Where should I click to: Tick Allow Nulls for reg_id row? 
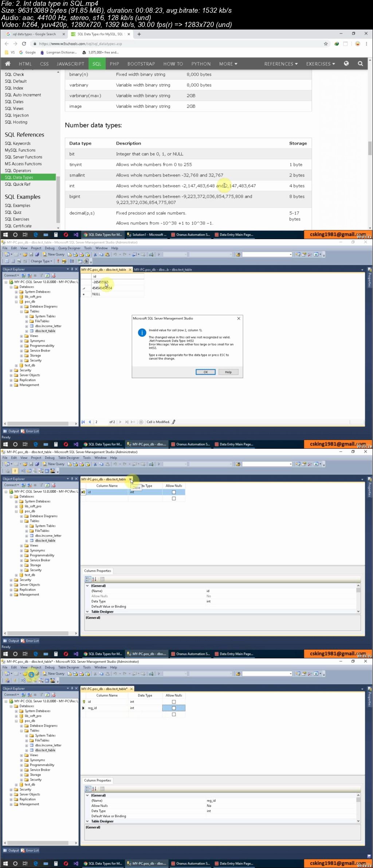(174, 708)
